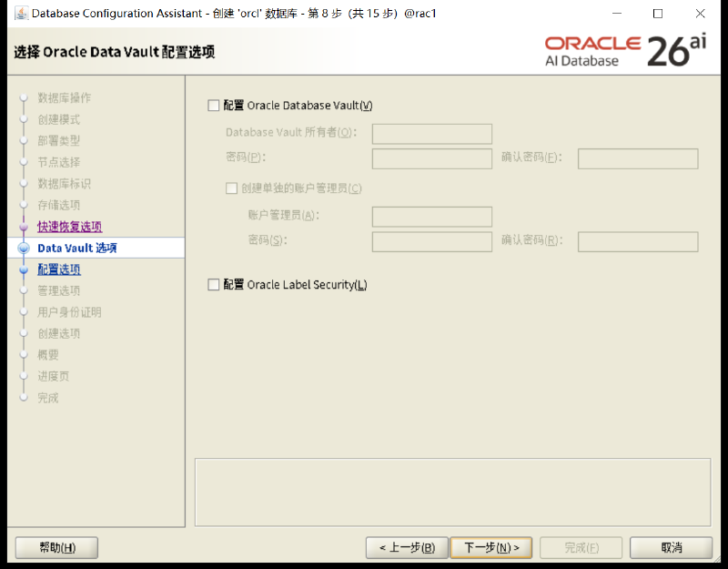Open the 配置选项 step link
The height and width of the screenshot is (569, 728).
pyautogui.click(x=59, y=269)
